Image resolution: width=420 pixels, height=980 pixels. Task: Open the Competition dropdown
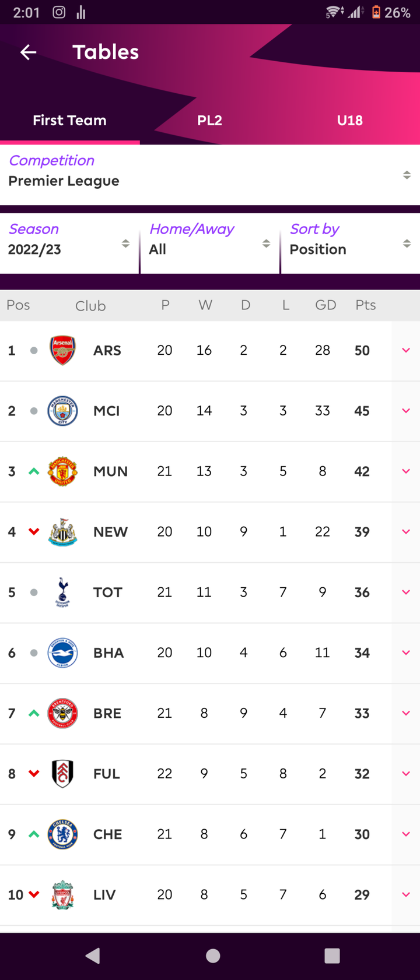[x=210, y=174]
